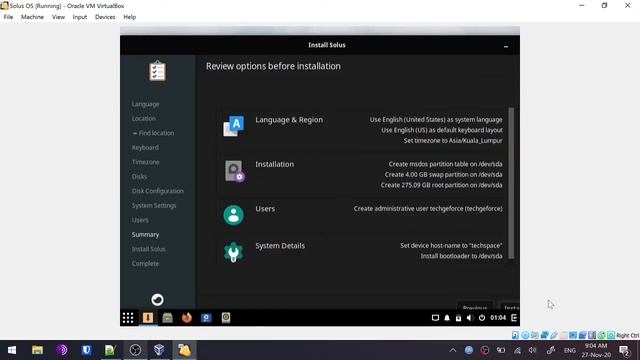Open the power menu icon in the Solus panel
Screen dimensions: 640x360
pyautogui.click(x=482, y=318)
